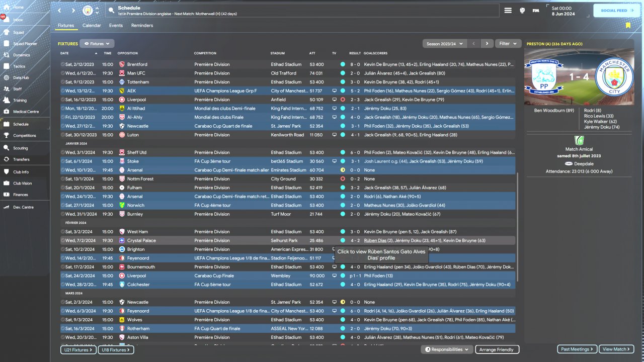Switch to the Calendar tab
Viewport: 644px width, 362px height.
pos(92,25)
